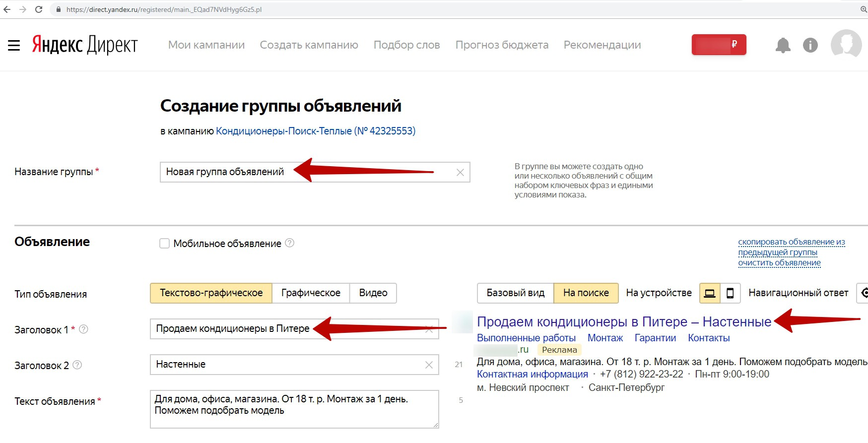
Task: Open Подбор слов
Action: (x=407, y=45)
